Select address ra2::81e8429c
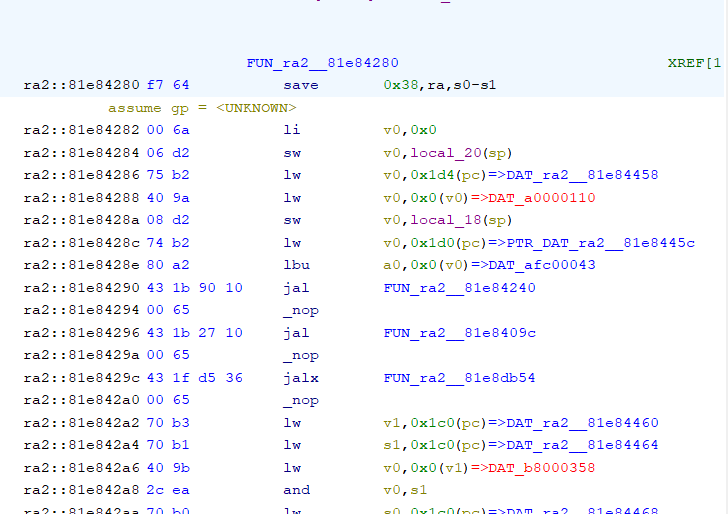The height and width of the screenshot is (514, 728). 81,378
